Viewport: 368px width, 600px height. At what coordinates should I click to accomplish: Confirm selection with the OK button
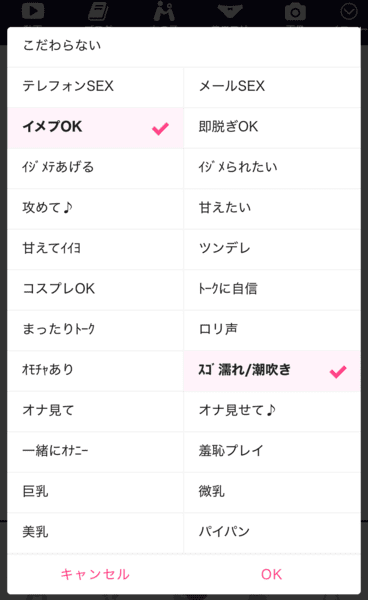click(272, 574)
